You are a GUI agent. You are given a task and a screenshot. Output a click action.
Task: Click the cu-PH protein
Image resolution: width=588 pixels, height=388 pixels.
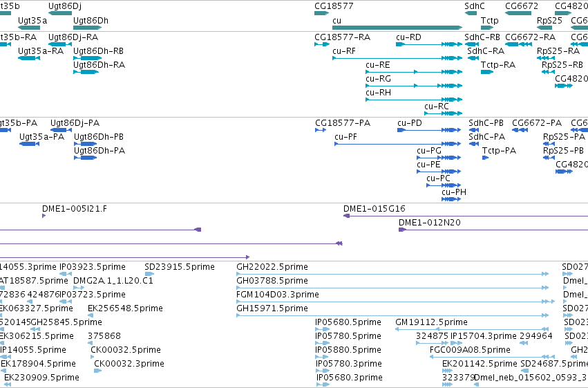point(451,199)
